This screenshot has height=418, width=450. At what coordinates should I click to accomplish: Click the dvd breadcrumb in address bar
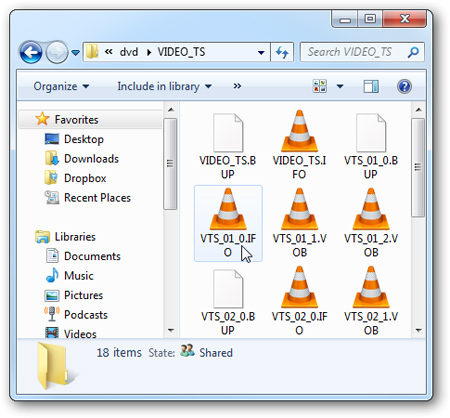(x=129, y=52)
